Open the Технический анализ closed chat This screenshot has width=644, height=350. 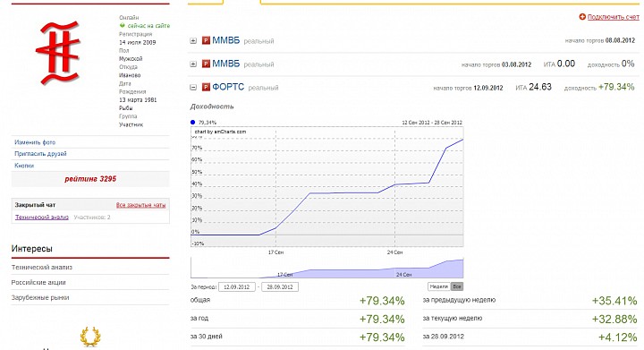pyautogui.click(x=42, y=217)
